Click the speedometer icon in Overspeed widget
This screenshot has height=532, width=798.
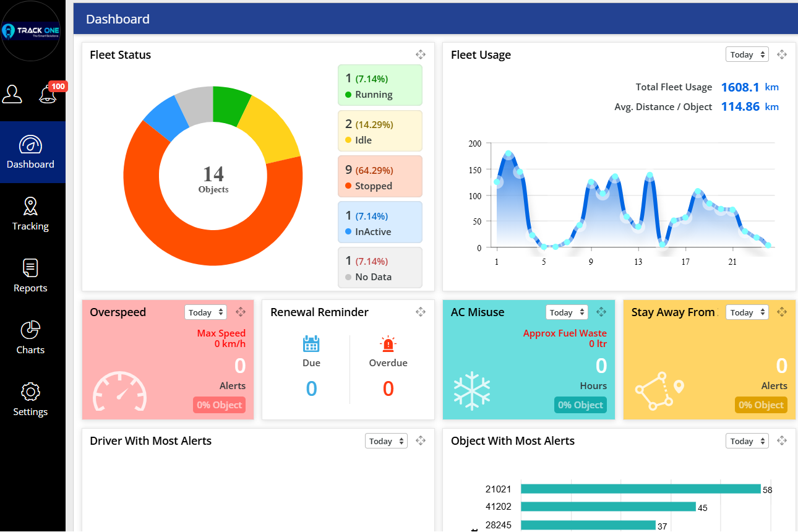(x=119, y=391)
